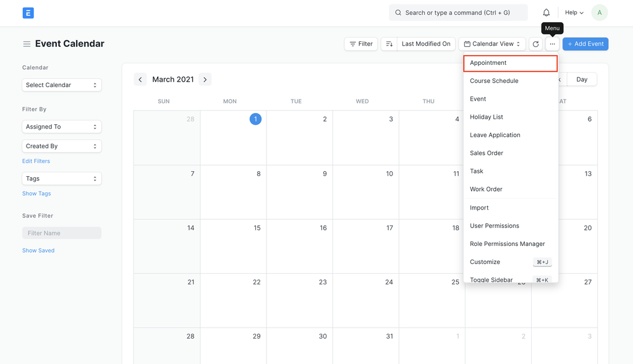Click the Add Event button

pyautogui.click(x=585, y=44)
